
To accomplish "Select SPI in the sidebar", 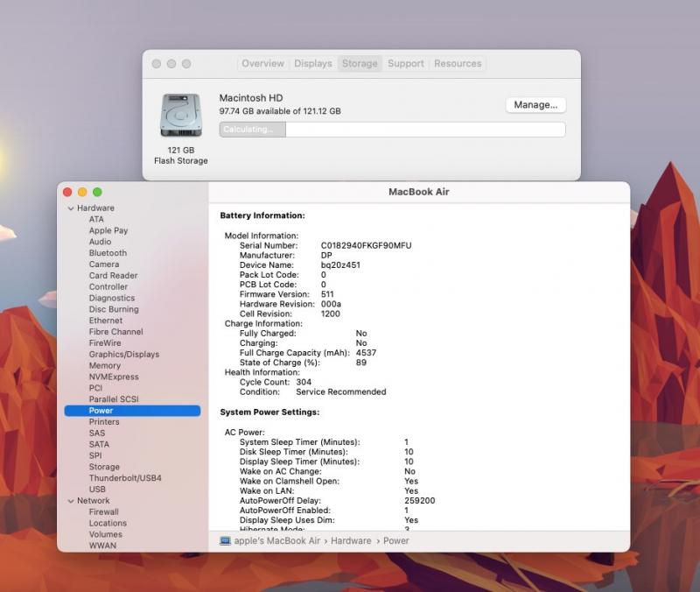I will coord(95,455).
